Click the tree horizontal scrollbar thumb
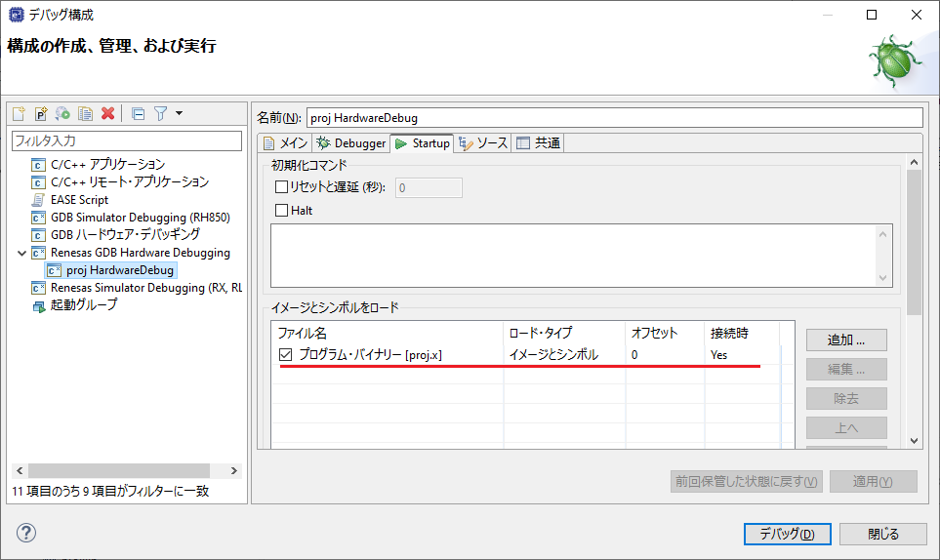 point(119,471)
